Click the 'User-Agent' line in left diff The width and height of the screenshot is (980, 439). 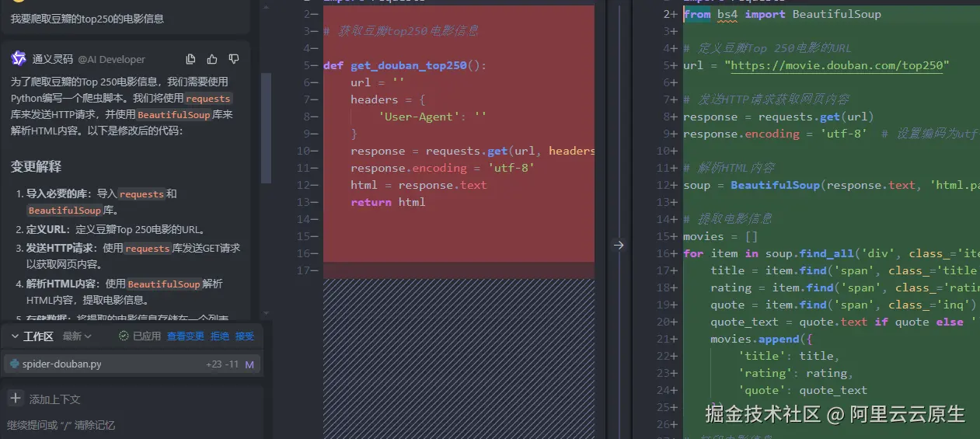pos(432,117)
